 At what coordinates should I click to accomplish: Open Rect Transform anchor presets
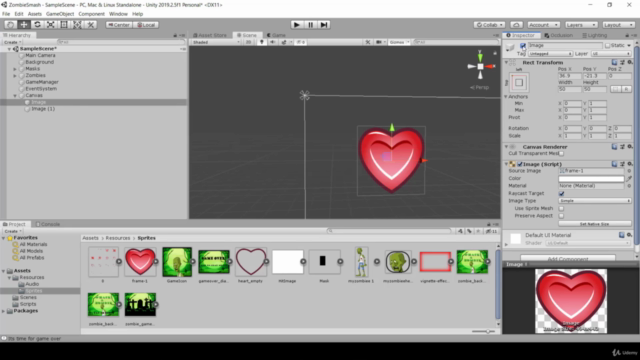(x=519, y=82)
